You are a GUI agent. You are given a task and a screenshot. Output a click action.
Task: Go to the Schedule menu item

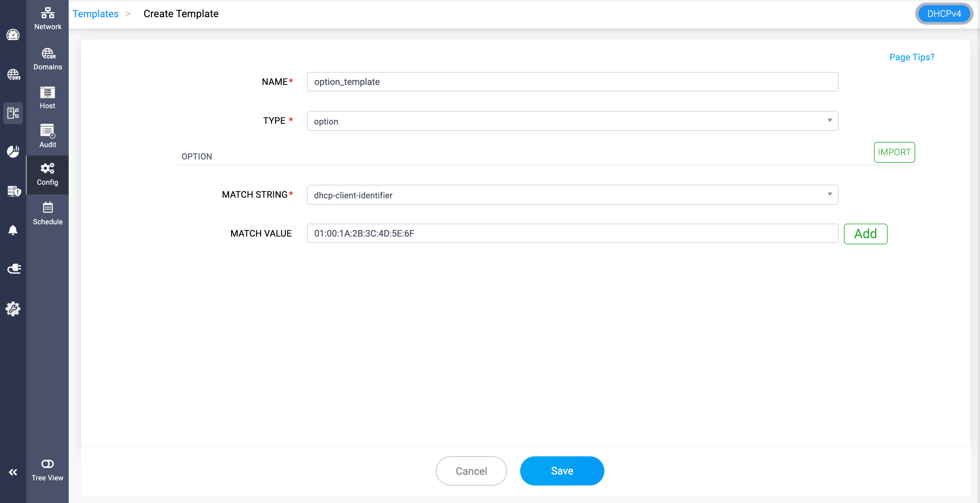coord(48,214)
